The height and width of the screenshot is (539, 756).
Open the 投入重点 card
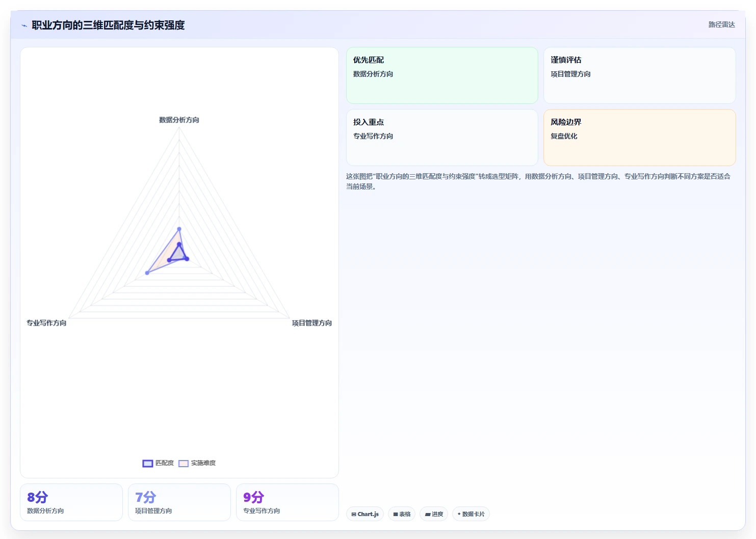point(442,138)
